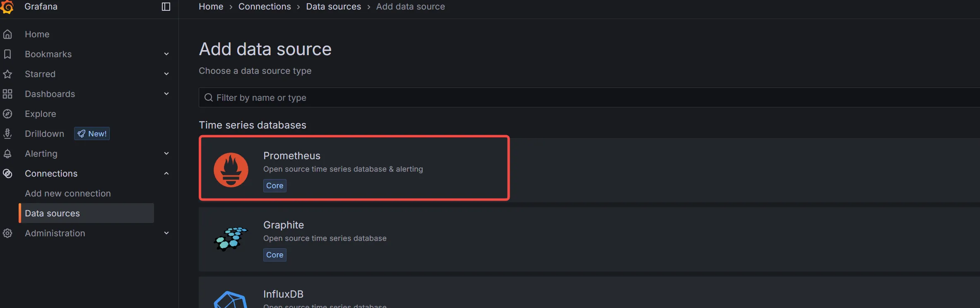Click 'Open source time series database & alerting'

(x=343, y=169)
